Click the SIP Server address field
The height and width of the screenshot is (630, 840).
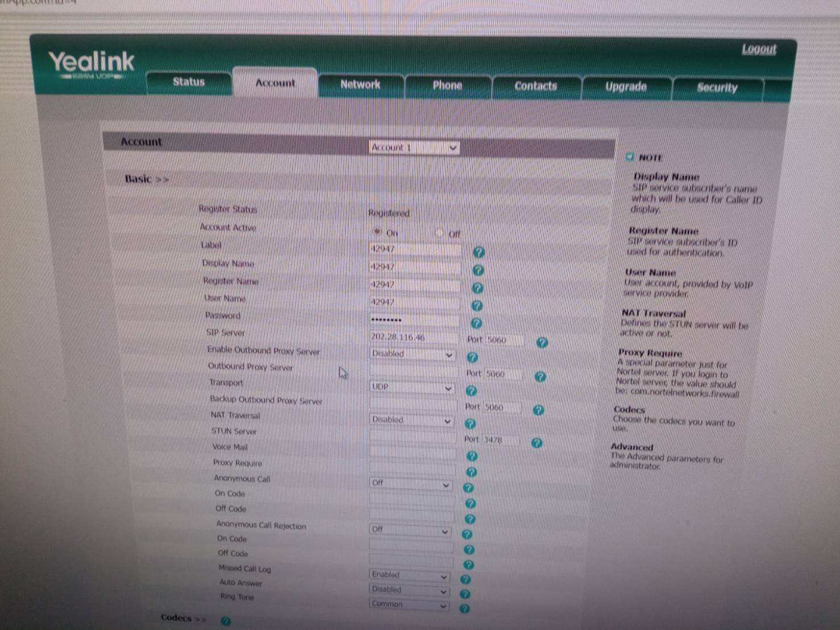[413, 337]
